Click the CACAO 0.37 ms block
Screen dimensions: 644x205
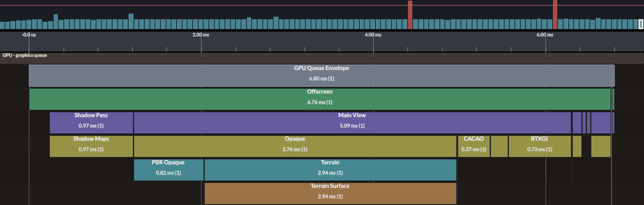coord(474,146)
